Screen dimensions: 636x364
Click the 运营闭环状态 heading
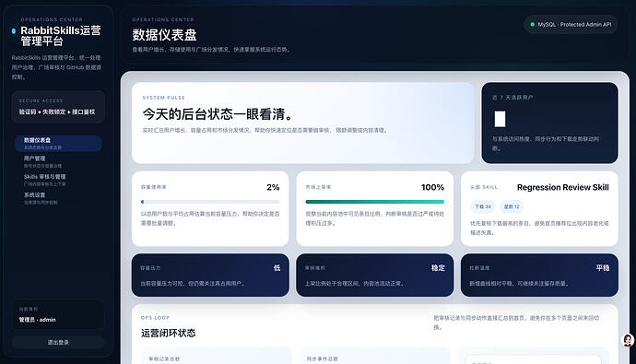point(169,334)
